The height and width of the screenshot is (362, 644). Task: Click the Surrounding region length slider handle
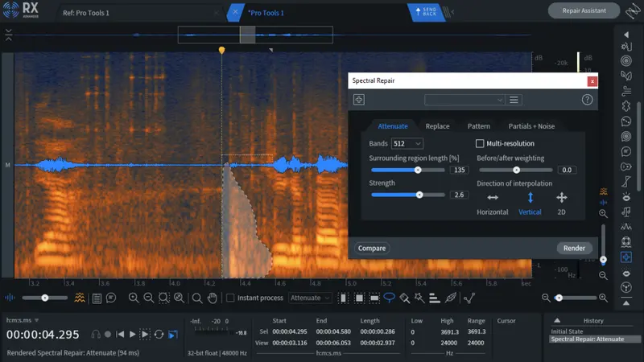pos(418,170)
